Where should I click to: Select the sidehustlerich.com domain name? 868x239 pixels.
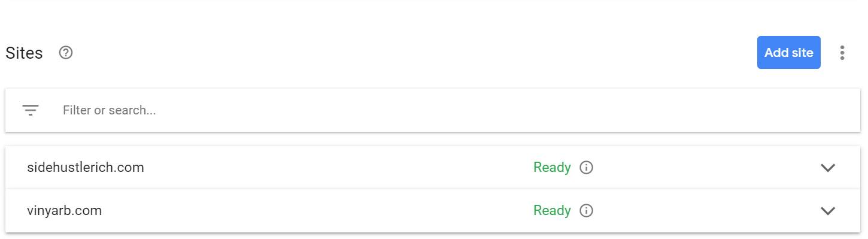point(86,168)
